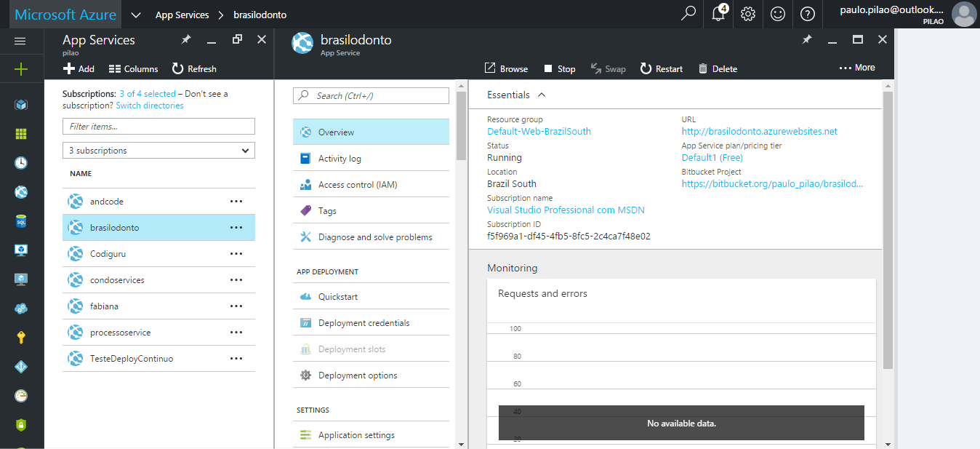Open the green Security Center shield icon
Image resolution: width=980 pixels, height=449 pixels.
(20, 425)
